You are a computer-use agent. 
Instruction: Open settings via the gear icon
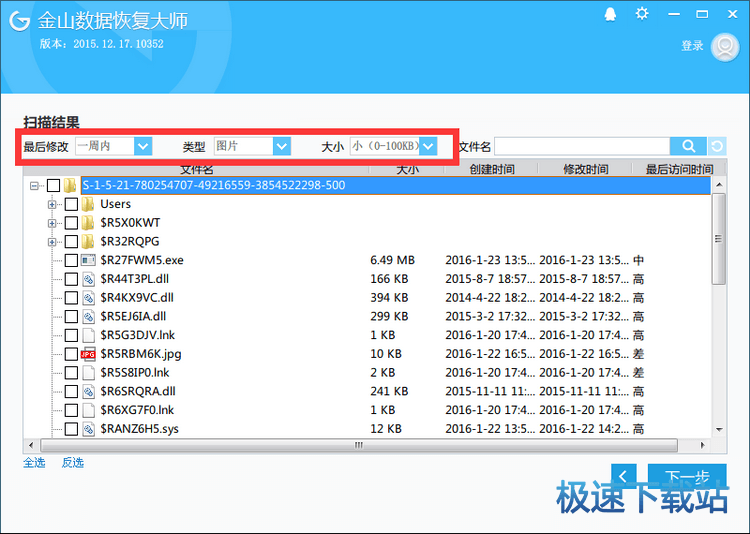[x=642, y=13]
